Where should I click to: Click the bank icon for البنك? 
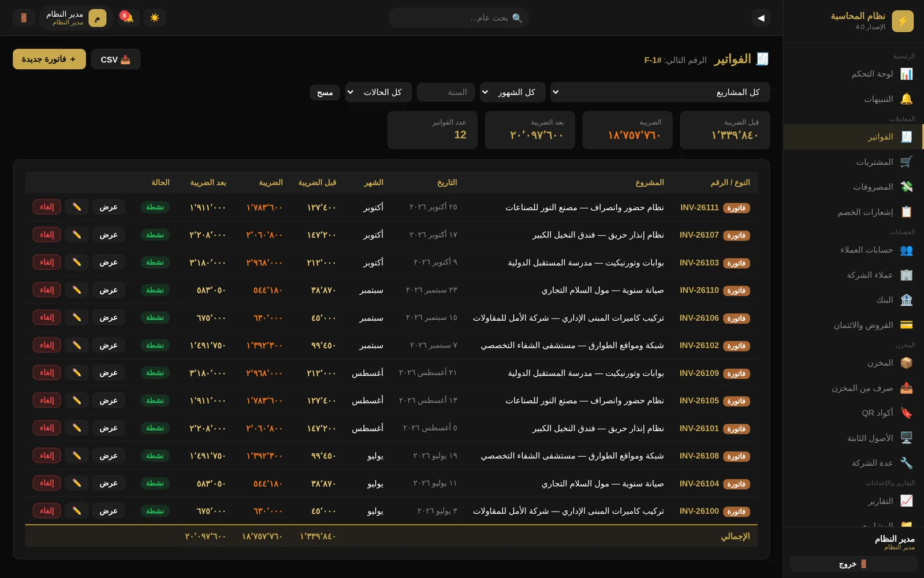[x=907, y=300]
